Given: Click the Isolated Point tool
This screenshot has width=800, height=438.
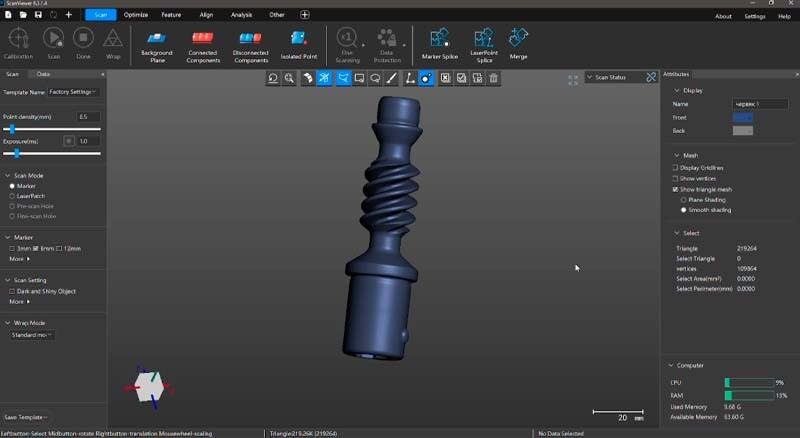Looking at the screenshot, I should pos(298,38).
